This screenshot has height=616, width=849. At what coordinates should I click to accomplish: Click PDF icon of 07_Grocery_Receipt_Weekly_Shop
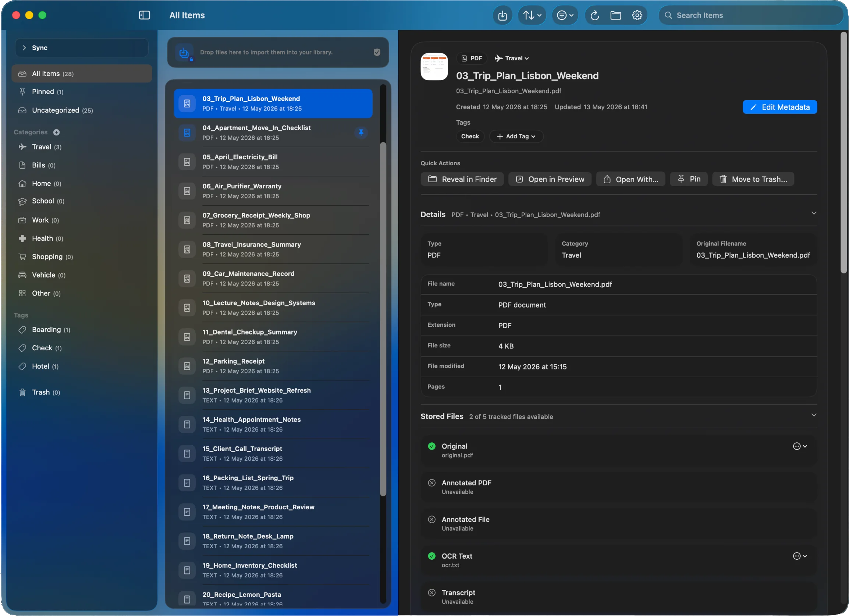click(x=187, y=220)
